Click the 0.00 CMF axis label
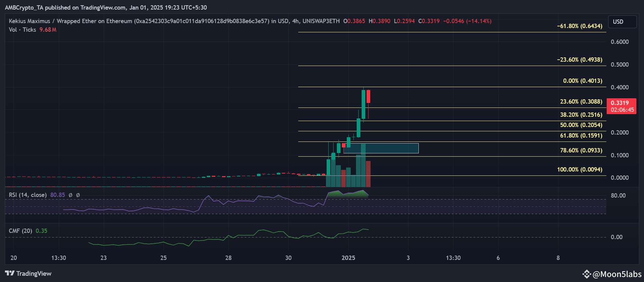Image resolution: width=644 pixels, height=282 pixels. tap(617, 237)
